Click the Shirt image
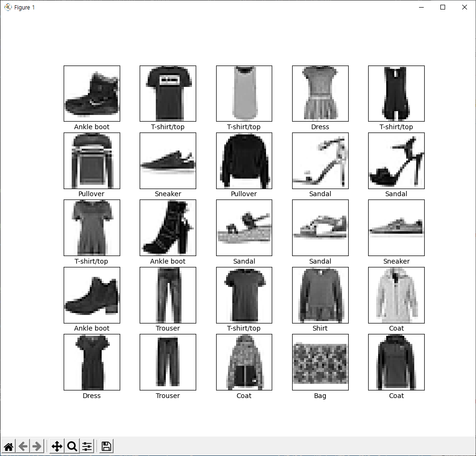This screenshot has height=456, width=476. point(320,295)
